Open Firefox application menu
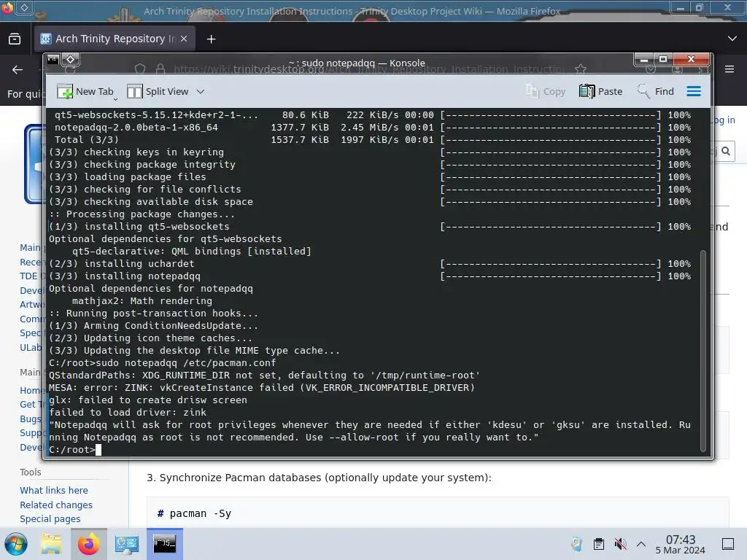 click(729, 69)
